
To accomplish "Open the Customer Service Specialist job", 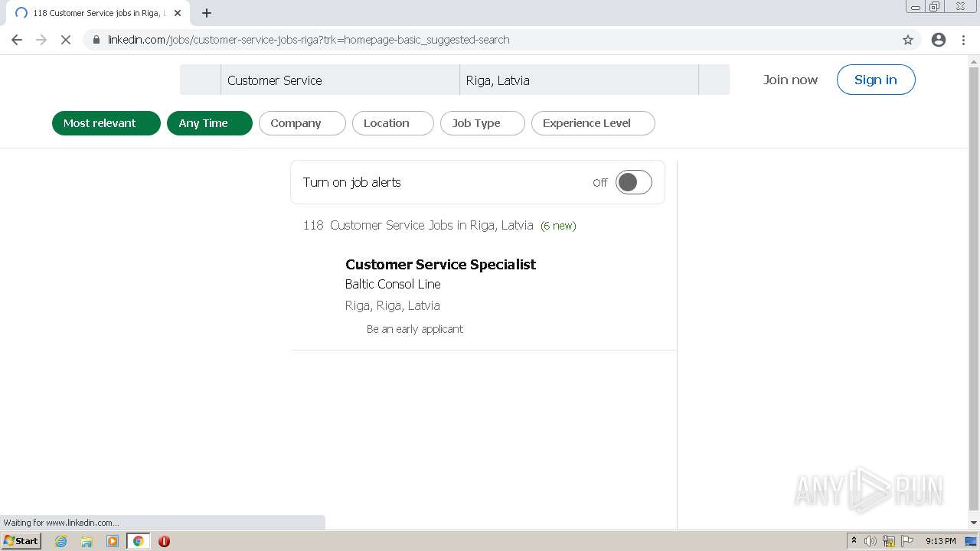I will click(440, 264).
